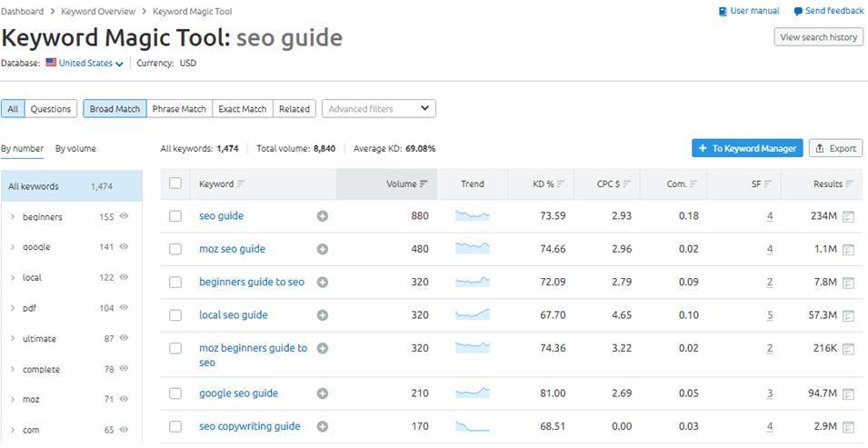Sort by Com. column sort icon
Screen dimensions: 868x448
click(x=693, y=184)
